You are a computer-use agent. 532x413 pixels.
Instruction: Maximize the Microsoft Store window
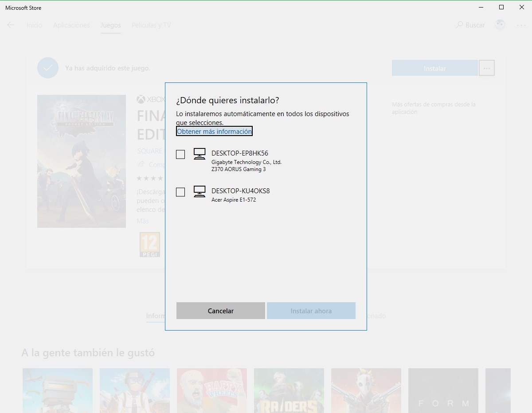[x=501, y=7]
